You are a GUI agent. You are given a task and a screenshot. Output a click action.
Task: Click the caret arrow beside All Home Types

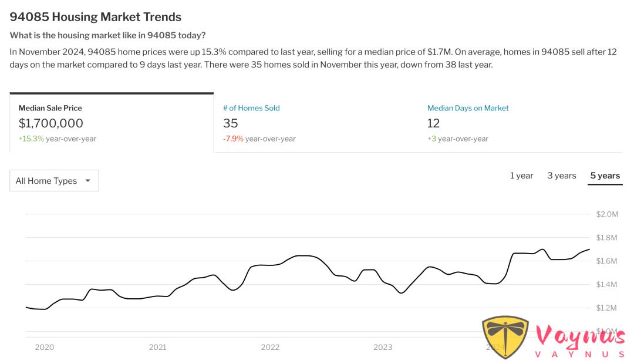click(x=88, y=181)
